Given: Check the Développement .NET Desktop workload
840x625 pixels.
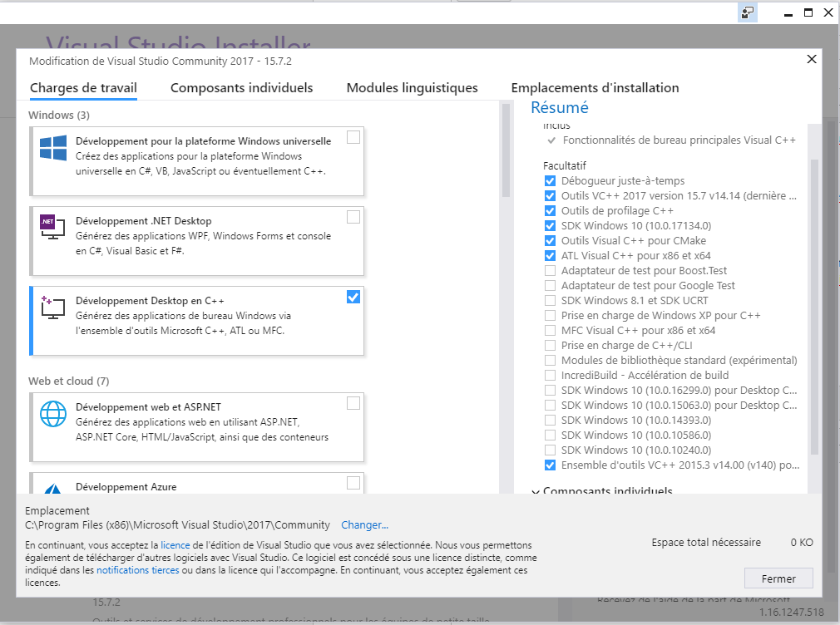Looking at the screenshot, I should [353, 217].
